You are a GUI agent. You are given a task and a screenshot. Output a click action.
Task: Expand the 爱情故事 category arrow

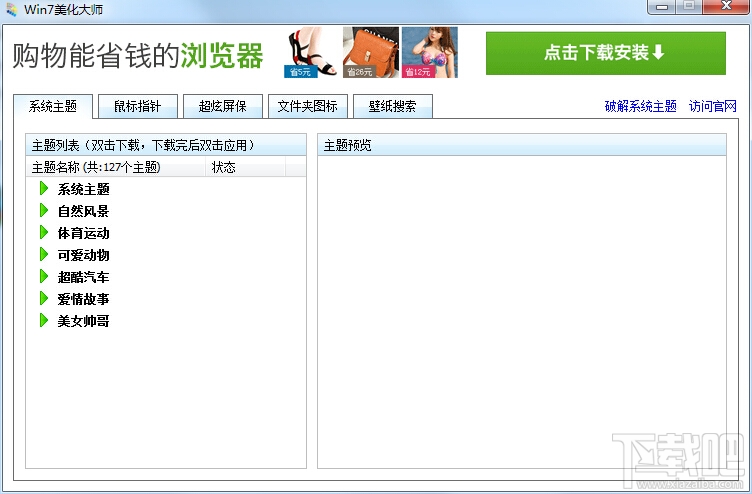coord(44,299)
